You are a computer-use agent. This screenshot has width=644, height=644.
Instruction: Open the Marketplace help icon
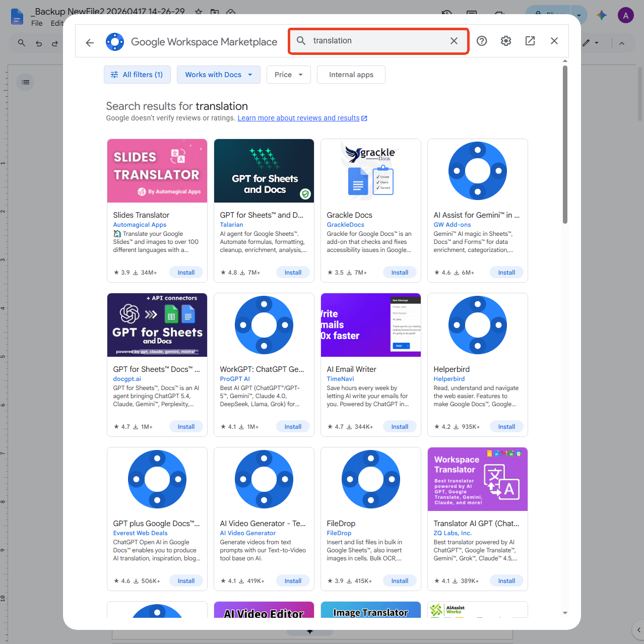pyautogui.click(x=482, y=41)
